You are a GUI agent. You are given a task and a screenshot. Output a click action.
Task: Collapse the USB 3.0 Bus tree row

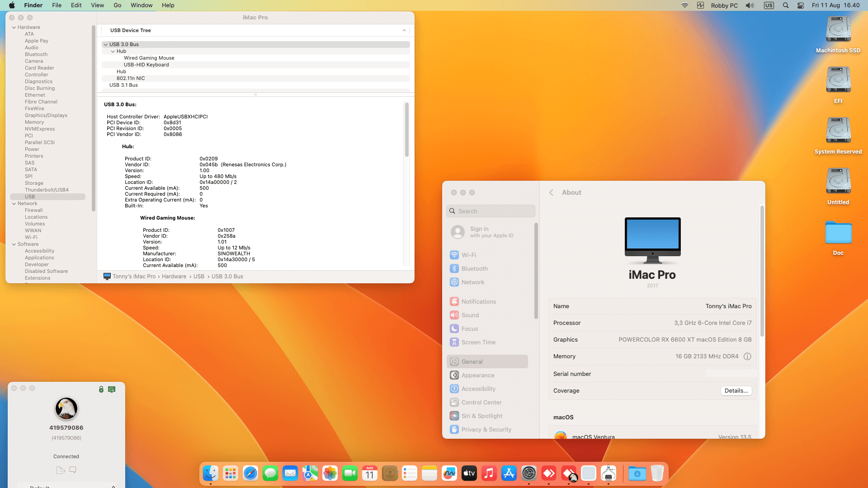point(105,45)
